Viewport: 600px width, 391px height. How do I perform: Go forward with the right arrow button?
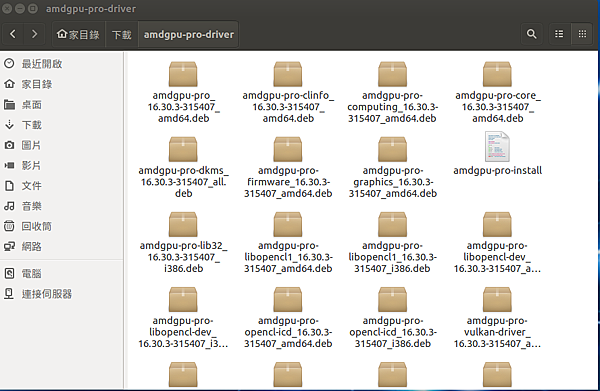34,34
